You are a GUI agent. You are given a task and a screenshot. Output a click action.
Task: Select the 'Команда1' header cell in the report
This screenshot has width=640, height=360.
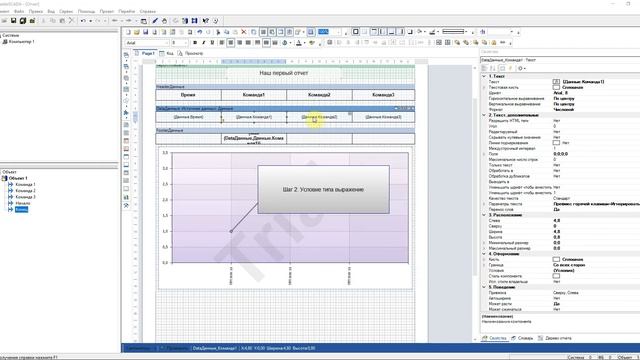253,95
